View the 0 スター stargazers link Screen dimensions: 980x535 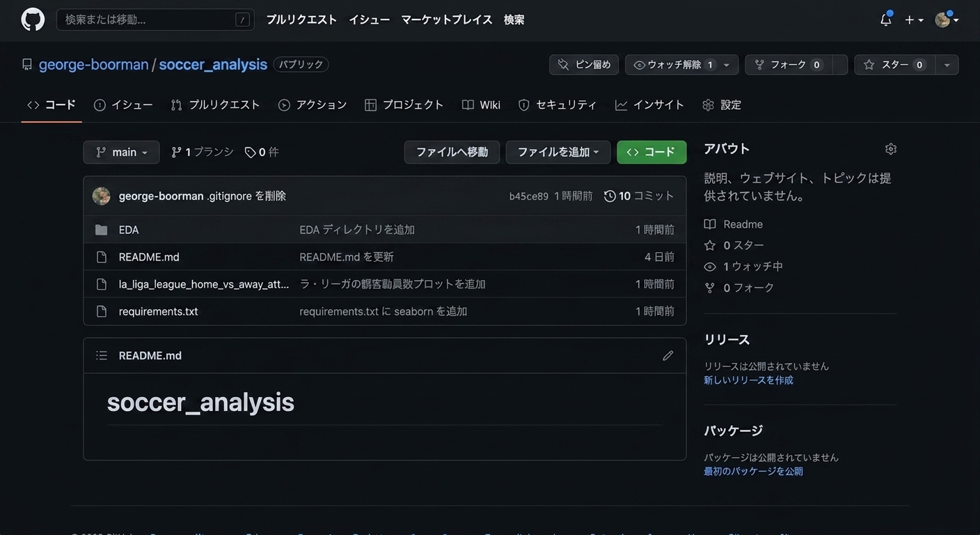734,245
